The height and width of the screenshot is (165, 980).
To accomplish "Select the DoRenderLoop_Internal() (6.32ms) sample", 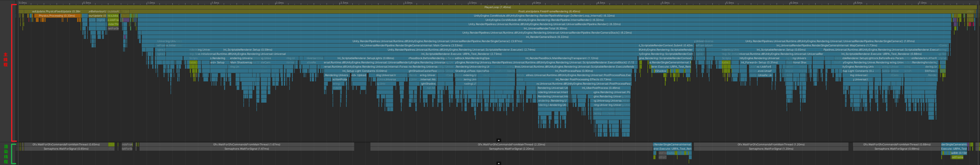I will (x=544, y=16).
